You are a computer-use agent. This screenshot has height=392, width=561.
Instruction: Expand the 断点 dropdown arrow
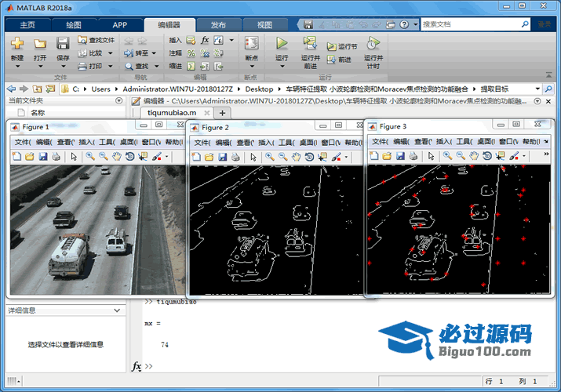(x=252, y=66)
